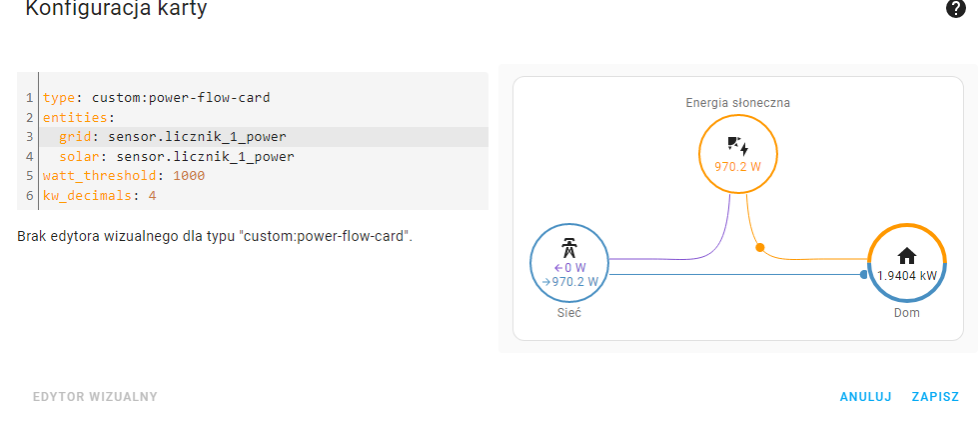Click the grid transmission tower icon
Viewport: 980px width, 428px height.
[568, 248]
